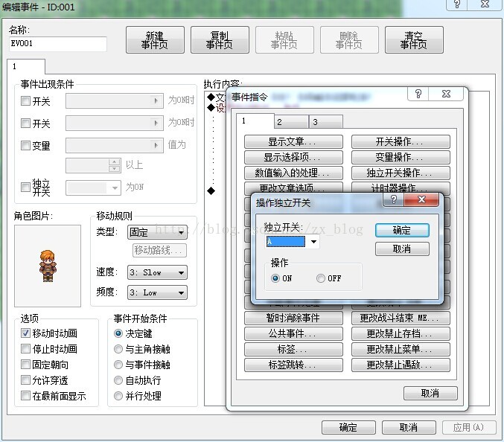This screenshot has height=442, width=504.
Task: Click 显示文章 command button
Action: 293,141
